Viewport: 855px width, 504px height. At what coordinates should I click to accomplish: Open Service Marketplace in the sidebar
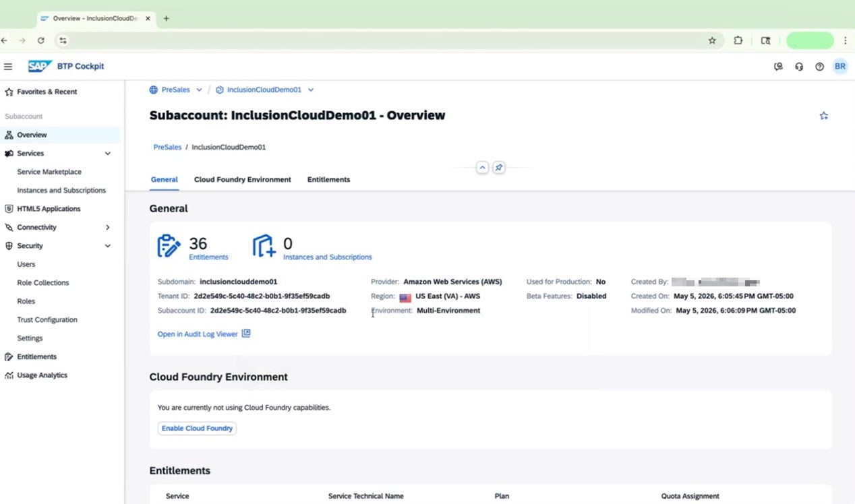pyautogui.click(x=49, y=172)
